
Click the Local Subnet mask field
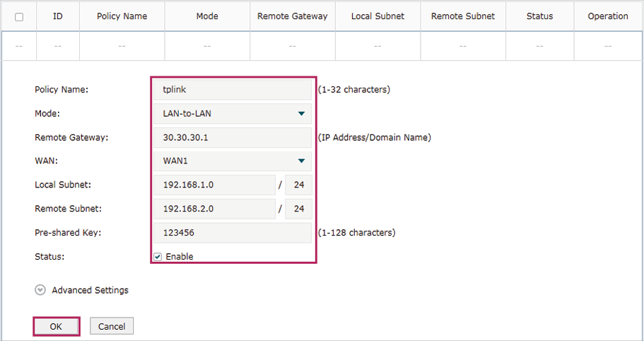[299, 185]
